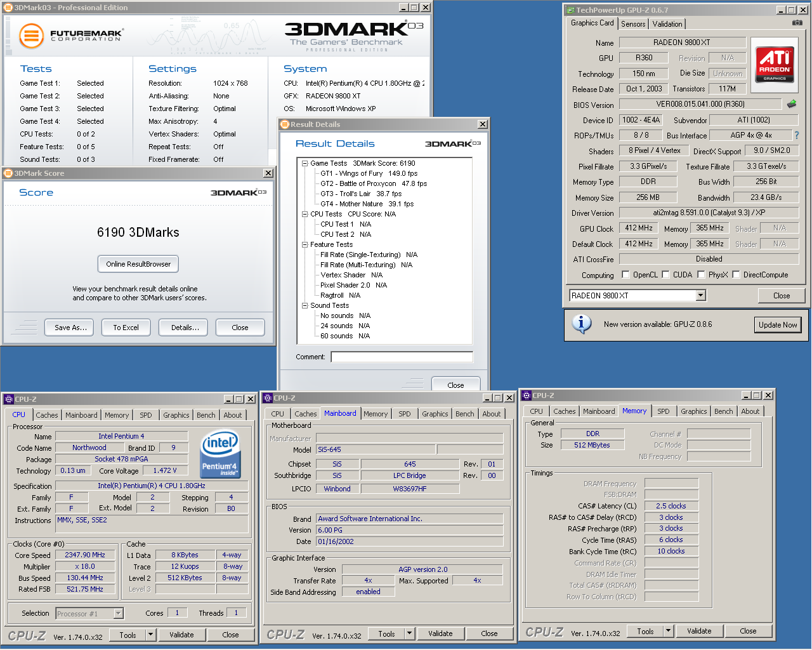Click the GPU-Z title bar application icon
The image size is (812, 650).
click(x=570, y=10)
